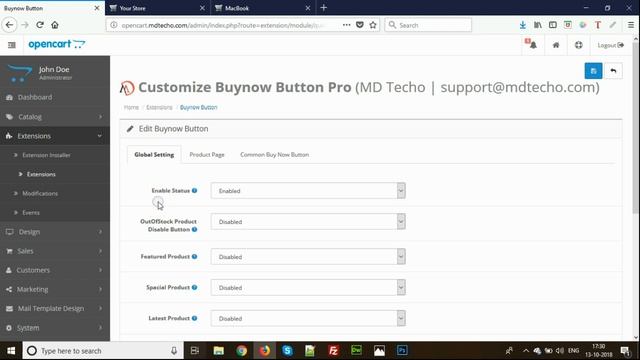Open Firefox library icon

[538, 25]
